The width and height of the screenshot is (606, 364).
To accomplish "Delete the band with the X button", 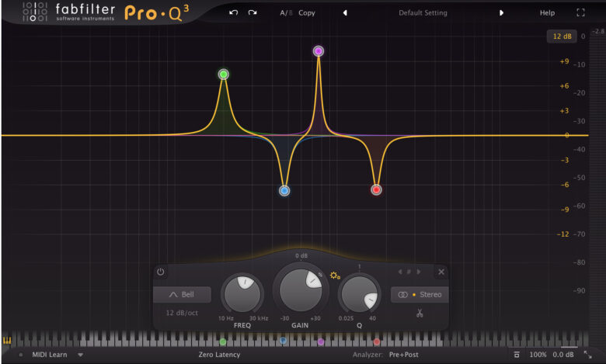I will point(441,272).
